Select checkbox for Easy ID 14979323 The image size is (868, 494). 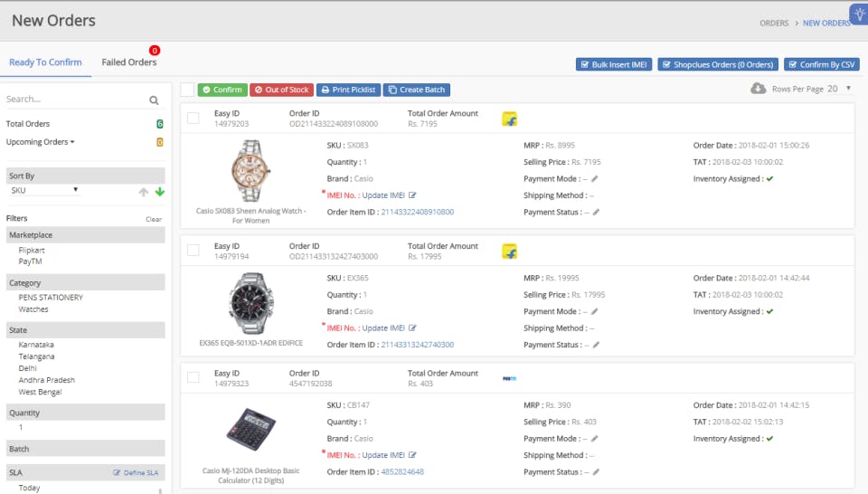(193, 377)
